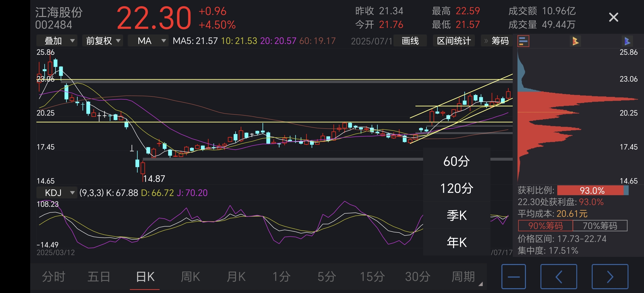The image size is (644, 293).
Task: Open the KDJ indicator dropdown
Action: [x=57, y=193]
